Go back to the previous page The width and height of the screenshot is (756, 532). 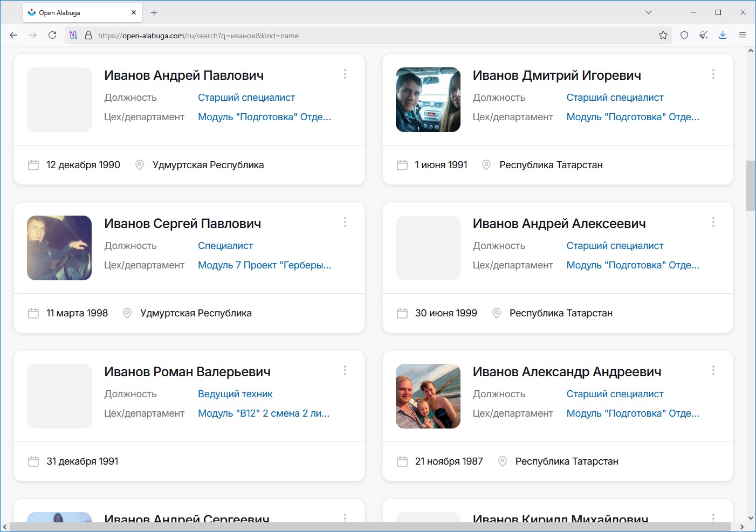click(13, 35)
